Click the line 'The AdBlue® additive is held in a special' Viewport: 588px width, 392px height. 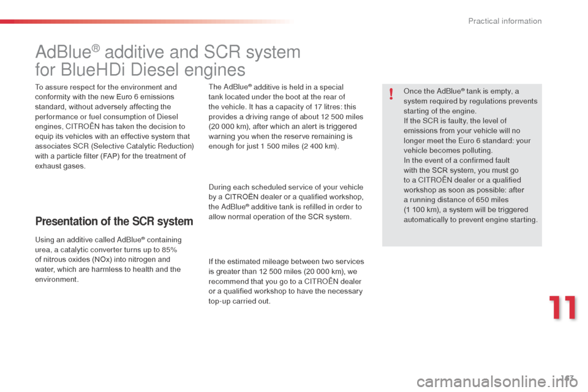tap(276, 87)
